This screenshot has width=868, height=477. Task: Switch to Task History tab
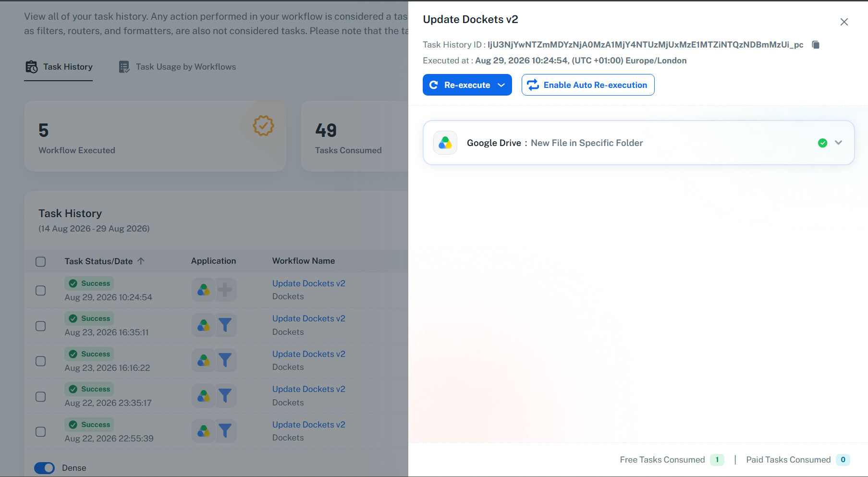pos(58,67)
